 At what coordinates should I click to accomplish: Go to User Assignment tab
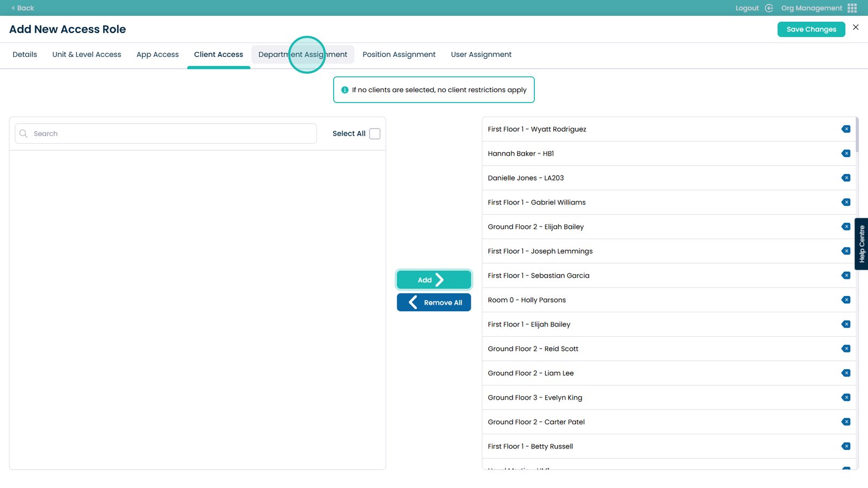pyautogui.click(x=481, y=55)
